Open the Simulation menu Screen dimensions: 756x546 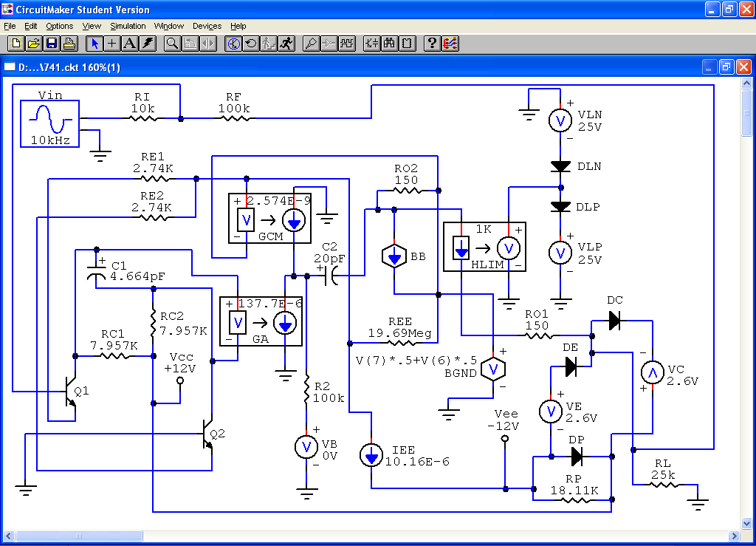tap(128, 26)
